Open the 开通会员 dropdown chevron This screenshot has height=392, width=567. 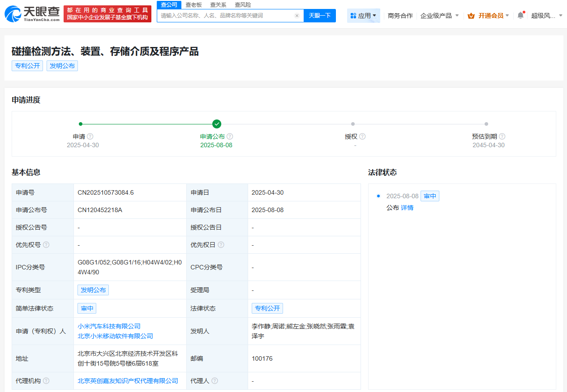(508, 15)
